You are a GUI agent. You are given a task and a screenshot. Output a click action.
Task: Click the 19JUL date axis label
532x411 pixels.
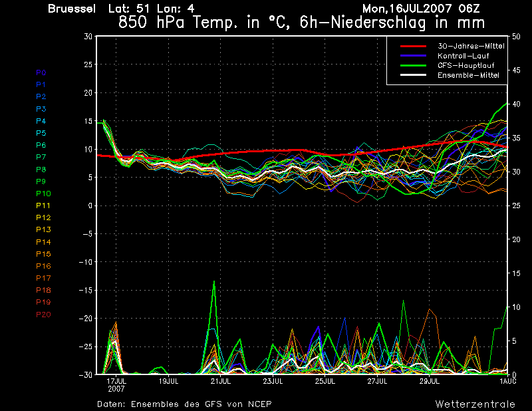click(x=169, y=382)
